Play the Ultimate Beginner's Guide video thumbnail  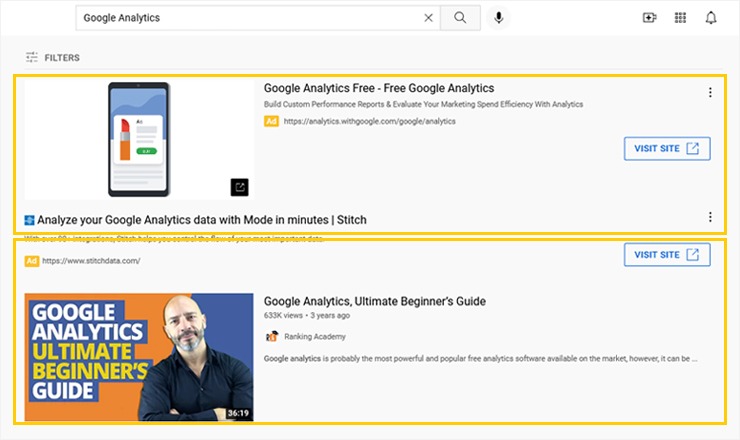(139, 357)
